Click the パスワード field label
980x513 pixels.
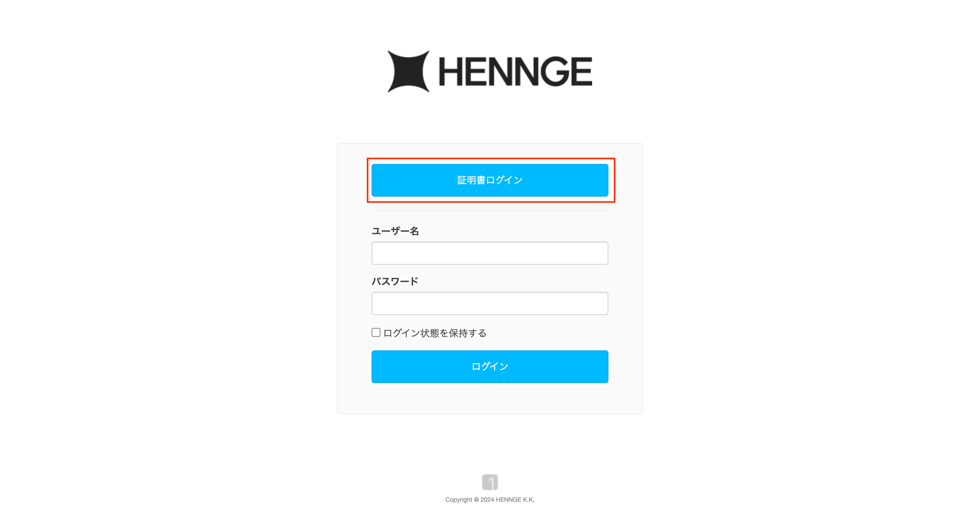pos(395,281)
